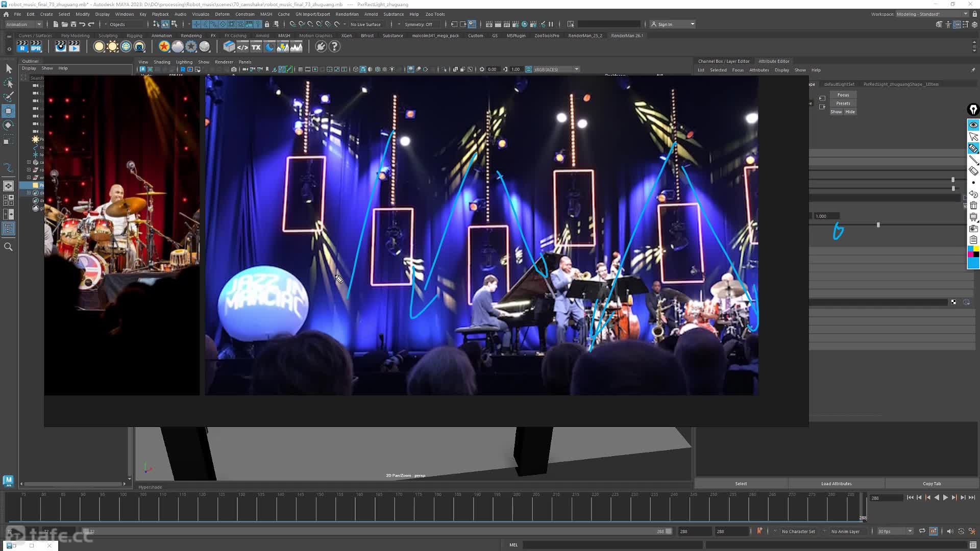Click the play forward button
The height and width of the screenshot is (551, 980).
[945, 497]
